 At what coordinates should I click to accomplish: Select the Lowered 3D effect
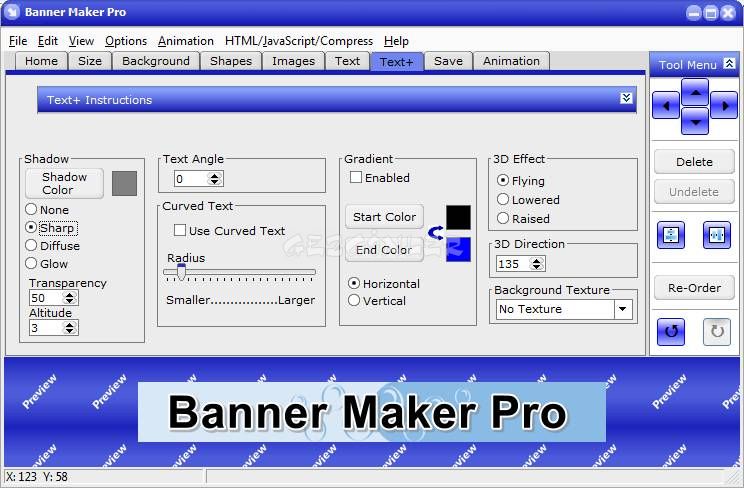(x=502, y=199)
